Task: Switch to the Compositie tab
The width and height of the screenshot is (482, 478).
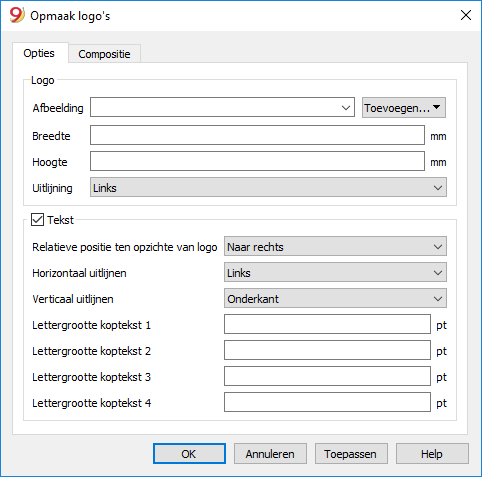Action: pos(104,54)
